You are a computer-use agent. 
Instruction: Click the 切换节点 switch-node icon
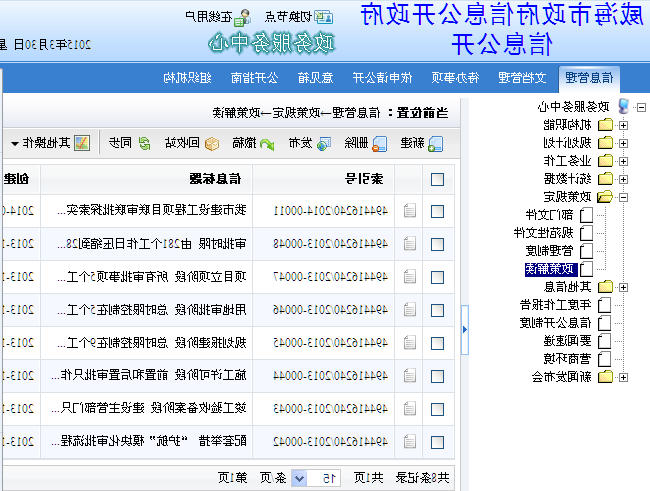point(323,17)
